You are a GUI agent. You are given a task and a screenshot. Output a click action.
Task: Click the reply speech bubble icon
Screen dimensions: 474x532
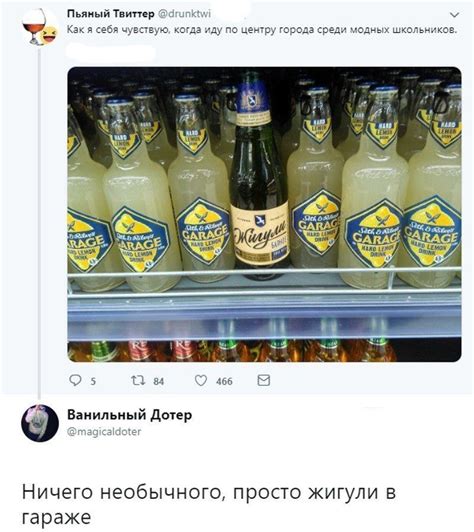point(75,380)
